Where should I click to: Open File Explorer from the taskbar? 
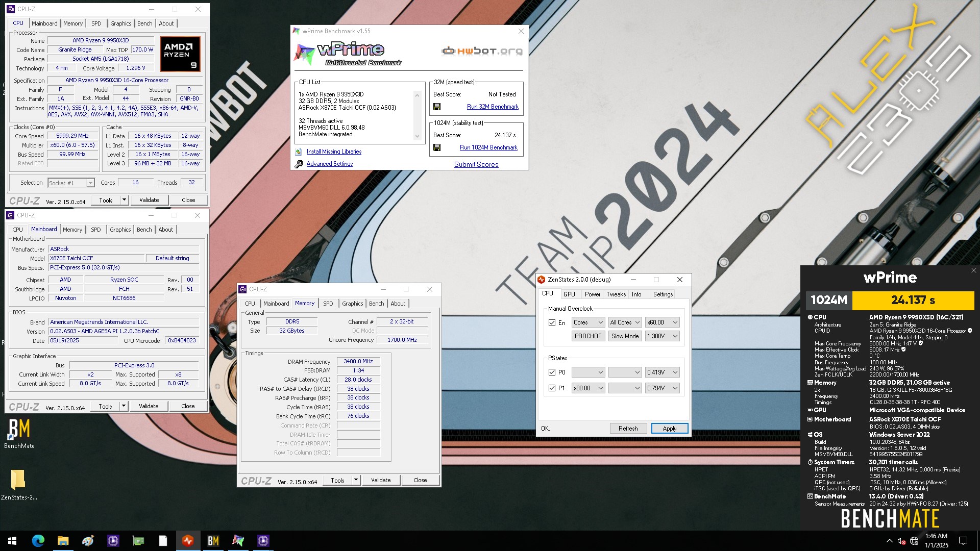click(x=63, y=541)
